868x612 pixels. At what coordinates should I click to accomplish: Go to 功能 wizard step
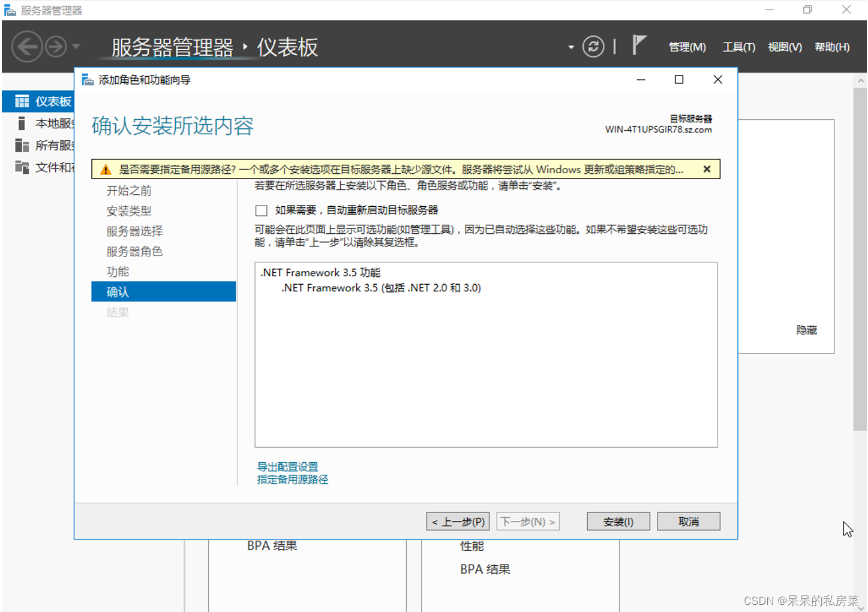tap(118, 272)
